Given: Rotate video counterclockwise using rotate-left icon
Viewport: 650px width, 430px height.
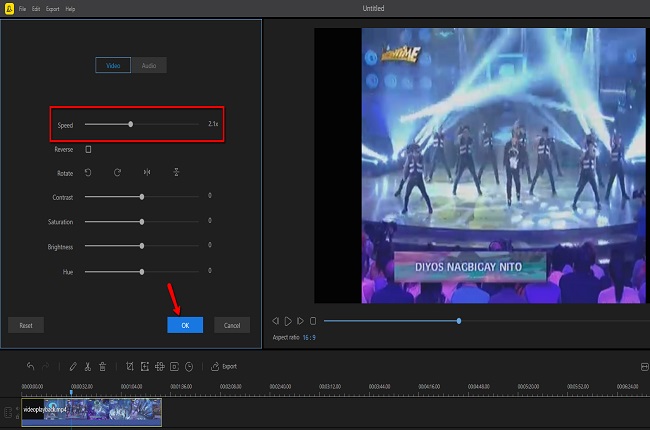Looking at the screenshot, I should (x=88, y=172).
